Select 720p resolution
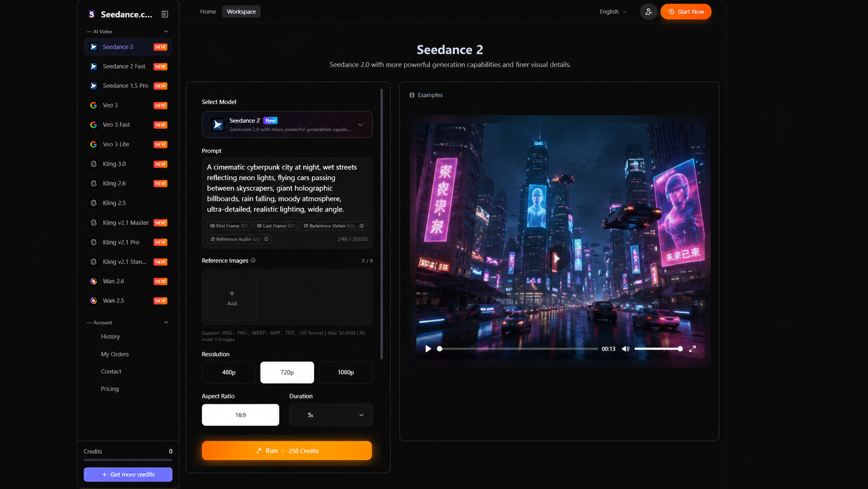 287,372
